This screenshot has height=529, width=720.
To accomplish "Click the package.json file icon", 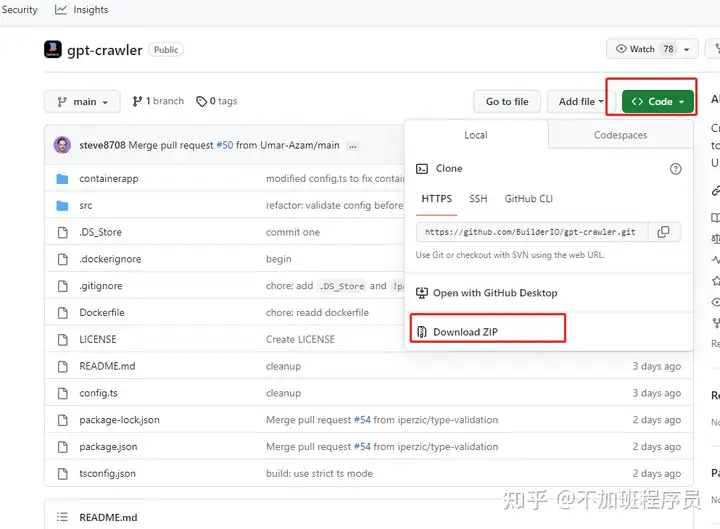I will coord(62,446).
